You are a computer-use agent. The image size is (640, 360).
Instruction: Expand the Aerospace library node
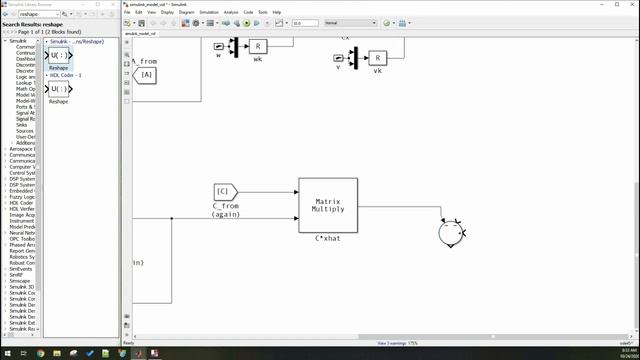point(5,149)
